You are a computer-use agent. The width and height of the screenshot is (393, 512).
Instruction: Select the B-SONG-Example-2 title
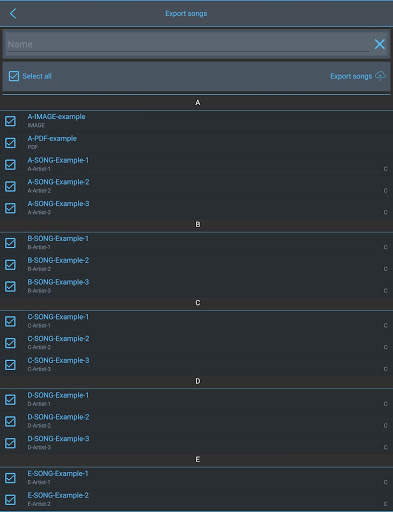[x=58, y=260]
